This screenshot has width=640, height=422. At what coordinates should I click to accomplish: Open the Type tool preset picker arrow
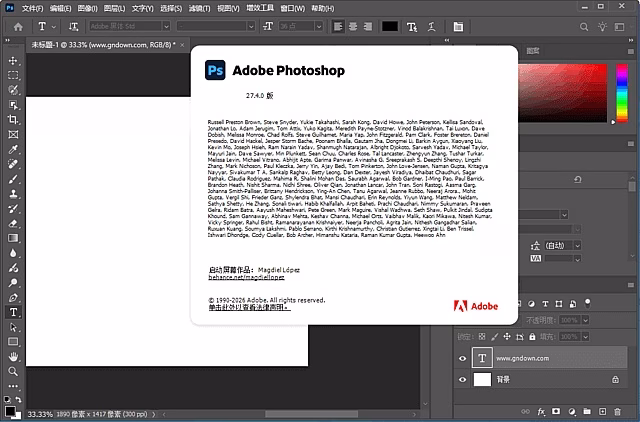click(x=53, y=27)
